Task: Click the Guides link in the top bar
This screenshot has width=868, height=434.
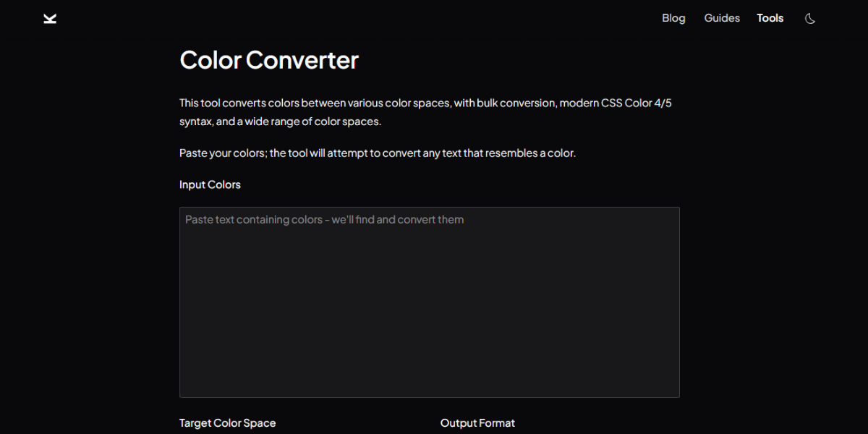Action: [721, 18]
